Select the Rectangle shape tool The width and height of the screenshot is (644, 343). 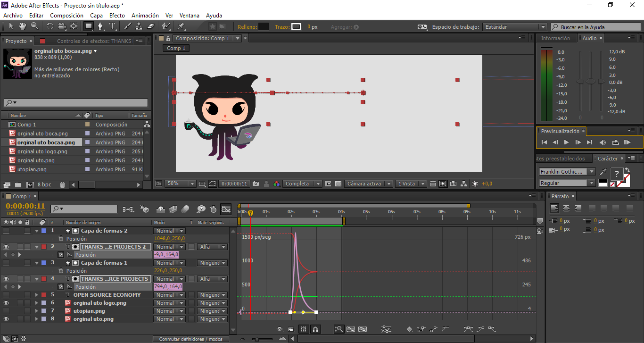click(x=89, y=26)
